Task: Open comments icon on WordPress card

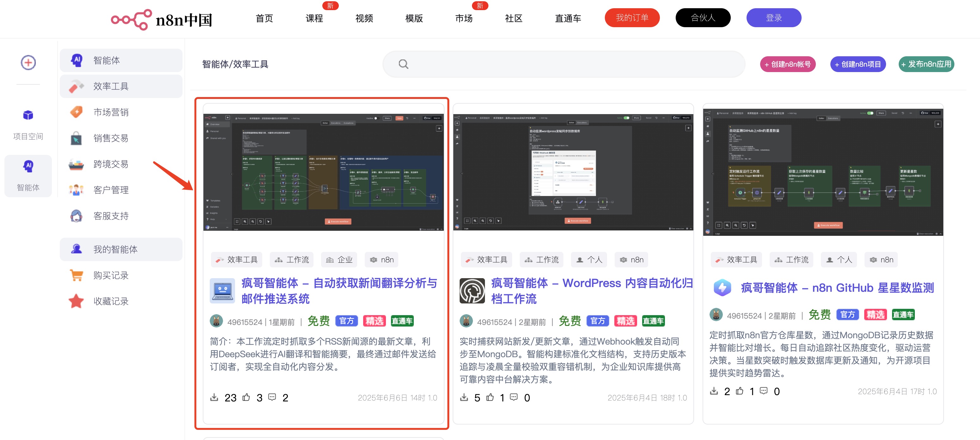Action: (514, 397)
